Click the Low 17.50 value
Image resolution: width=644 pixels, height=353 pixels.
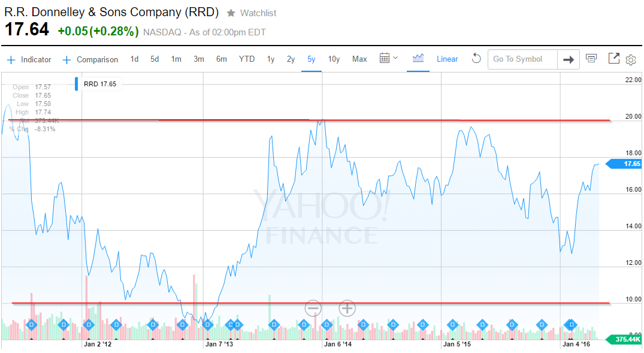pos(43,104)
